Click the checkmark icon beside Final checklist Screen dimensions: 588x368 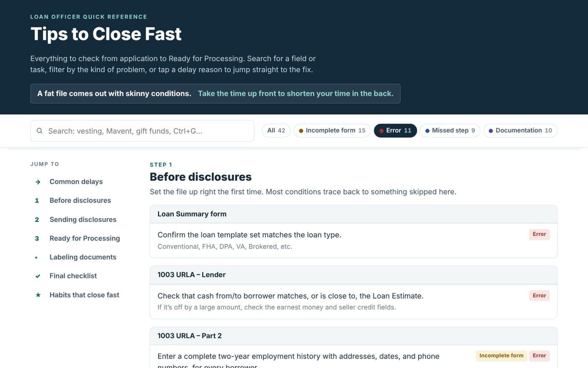click(38, 276)
